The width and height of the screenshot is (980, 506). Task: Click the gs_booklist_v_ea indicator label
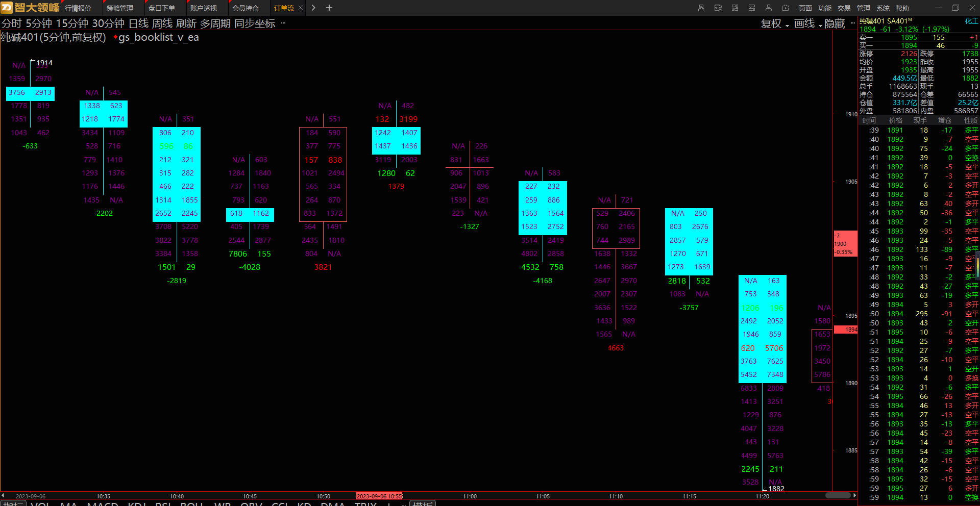(x=159, y=37)
